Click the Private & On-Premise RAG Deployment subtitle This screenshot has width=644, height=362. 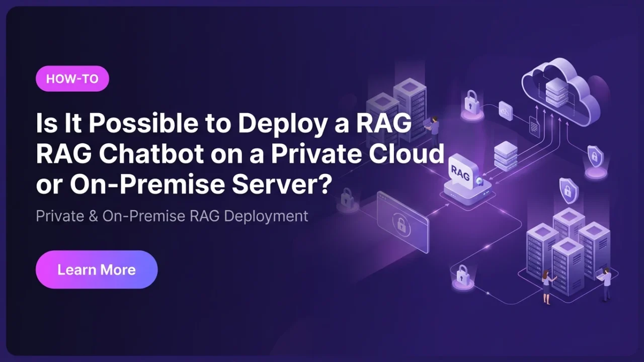[172, 216]
